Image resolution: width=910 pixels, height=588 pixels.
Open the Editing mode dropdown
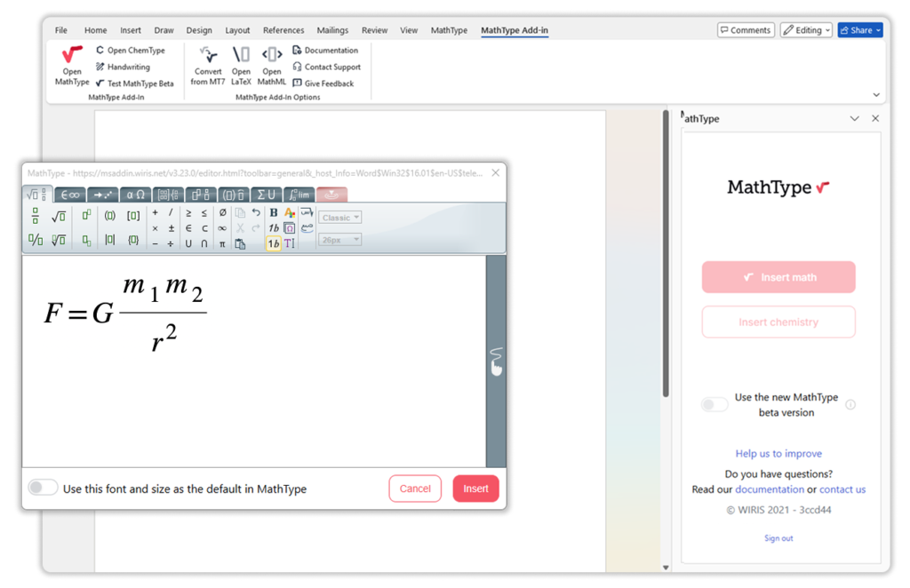[806, 30]
